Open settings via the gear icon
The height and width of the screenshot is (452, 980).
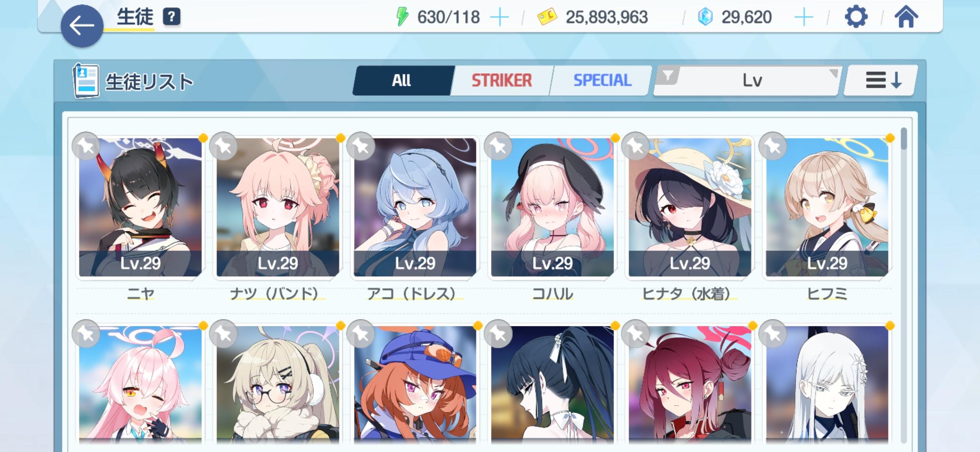856,18
